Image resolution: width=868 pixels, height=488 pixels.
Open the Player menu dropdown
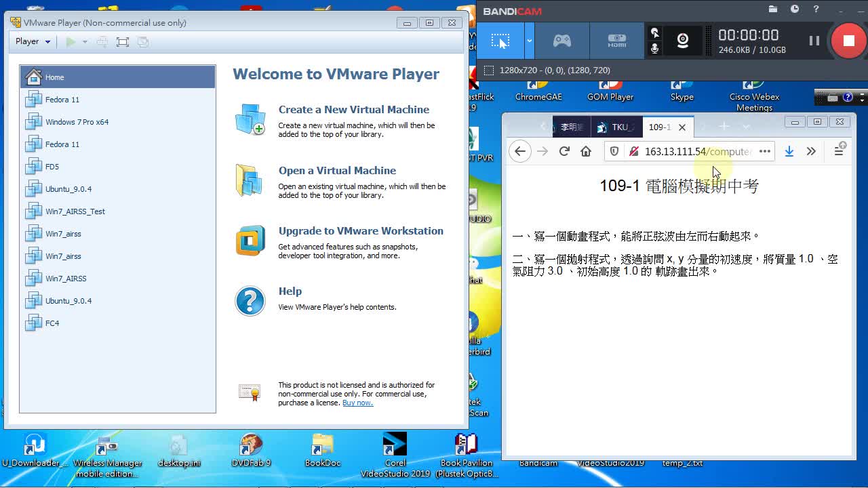click(x=33, y=41)
